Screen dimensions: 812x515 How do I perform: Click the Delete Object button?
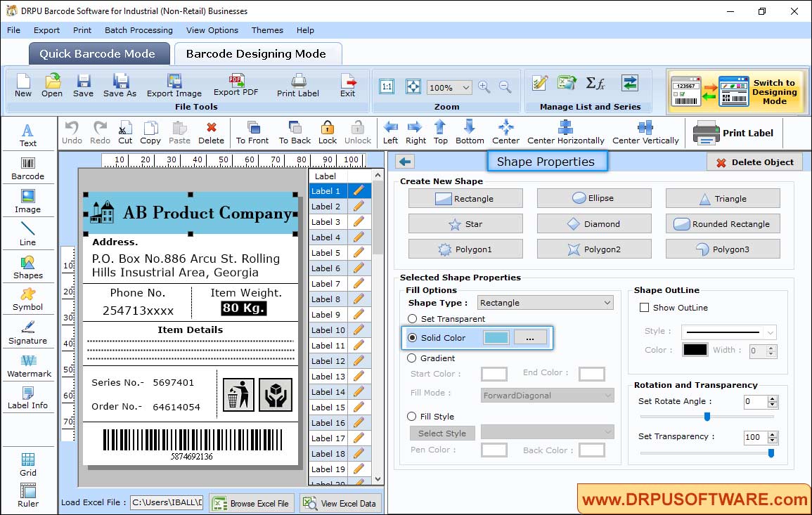[x=754, y=162]
